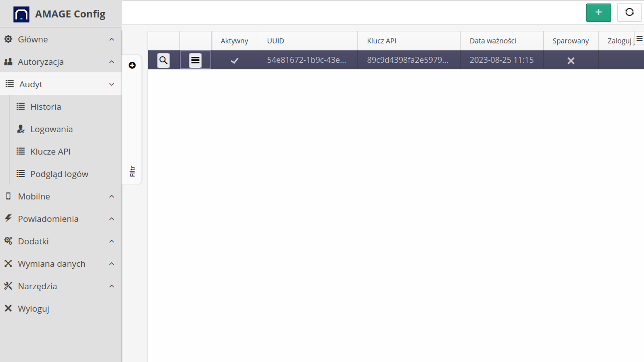Click the wrench icon next to Narzędzia

pyautogui.click(x=7, y=286)
